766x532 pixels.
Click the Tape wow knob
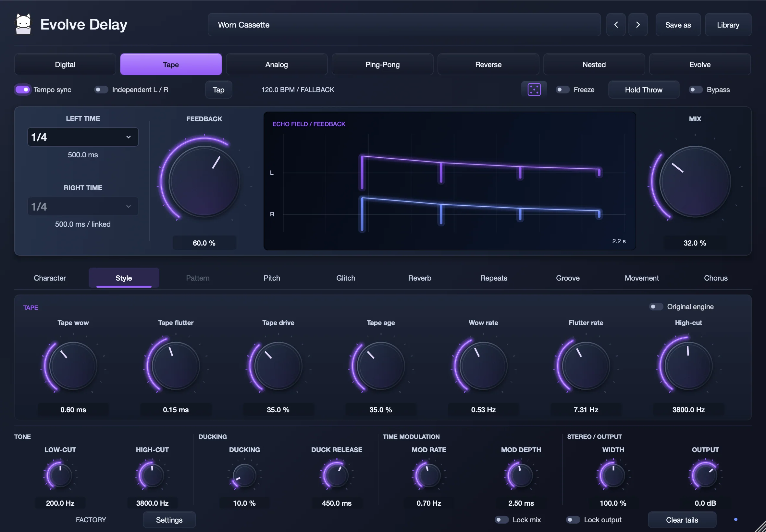pyautogui.click(x=73, y=366)
